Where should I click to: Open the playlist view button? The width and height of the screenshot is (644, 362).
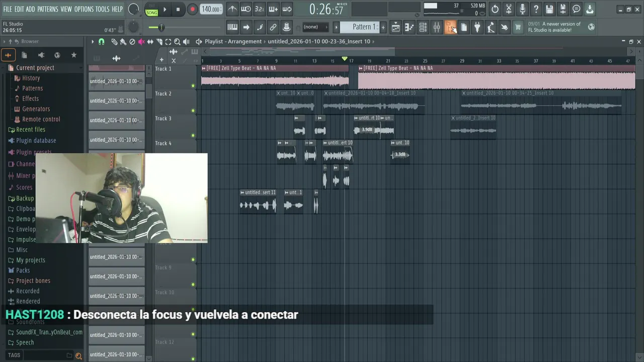(x=396, y=27)
